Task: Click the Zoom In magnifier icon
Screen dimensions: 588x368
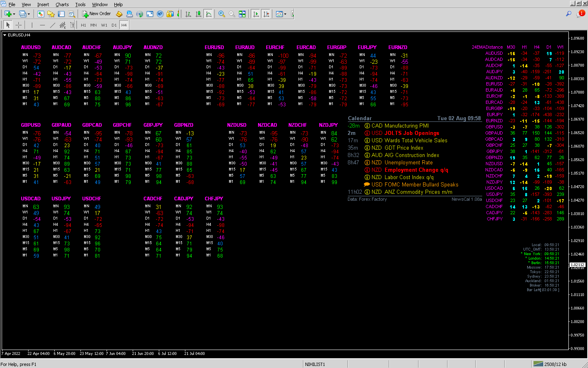Action: point(222,14)
